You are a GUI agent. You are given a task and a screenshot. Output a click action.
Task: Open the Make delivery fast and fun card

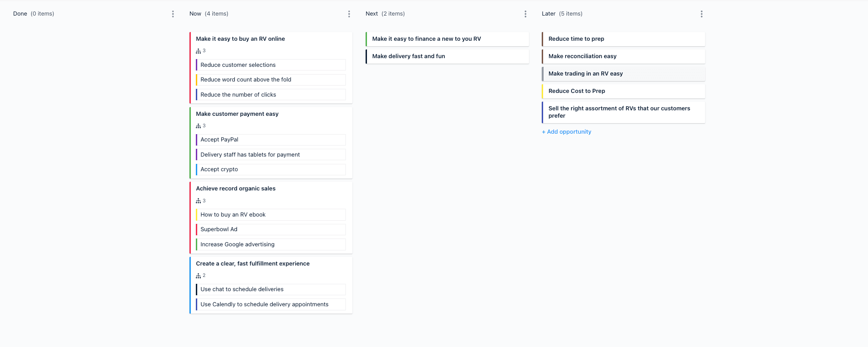[x=447, y=56]
